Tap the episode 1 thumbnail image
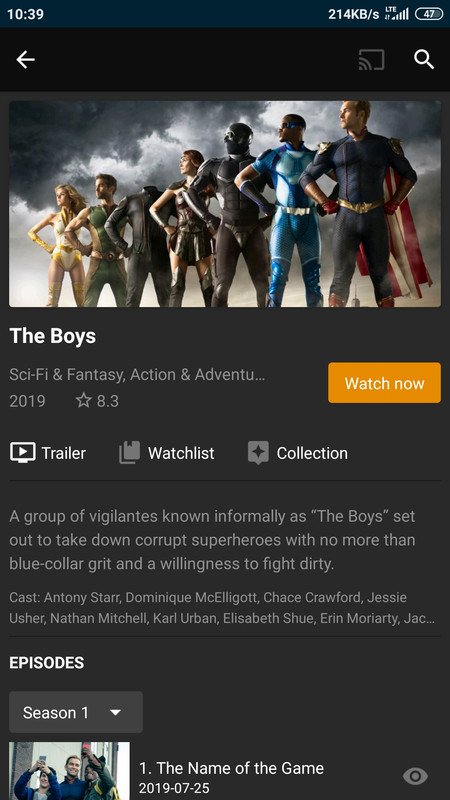The height and width of the screenshot is (800, 450). point(69,771)
